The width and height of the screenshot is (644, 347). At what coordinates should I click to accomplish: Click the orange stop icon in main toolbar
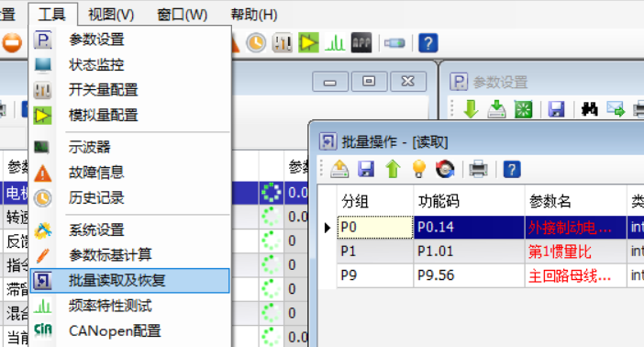tap(12, 43)
